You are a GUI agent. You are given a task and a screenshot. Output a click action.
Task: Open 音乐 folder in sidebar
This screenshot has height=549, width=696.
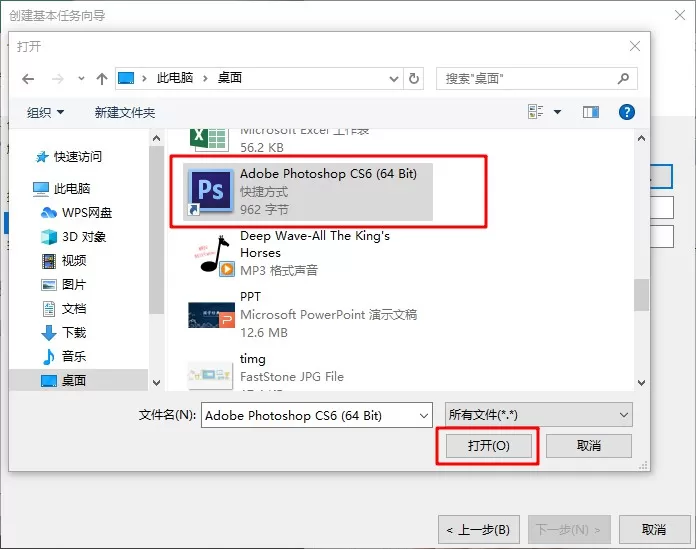click(74, 356)
